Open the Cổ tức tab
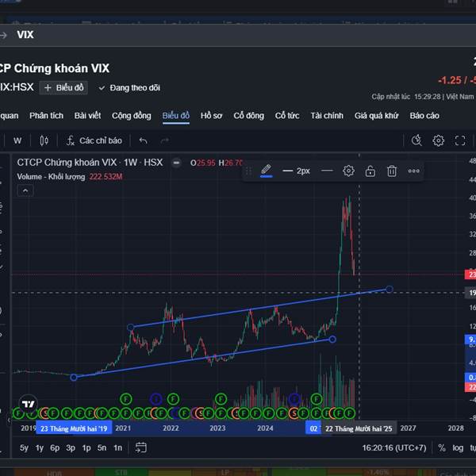Screen dimensions: 476x476 [x=287, y=116]
